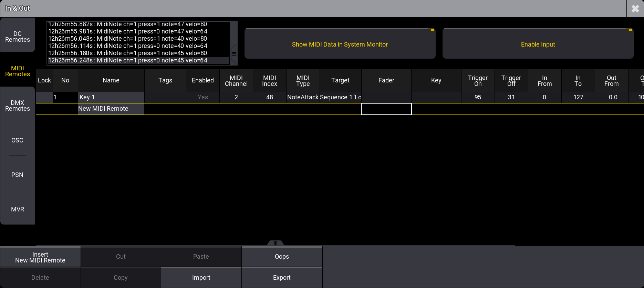Click the Trigger On value 95
The width and height of the screenshot is (644, 288).
478,97
